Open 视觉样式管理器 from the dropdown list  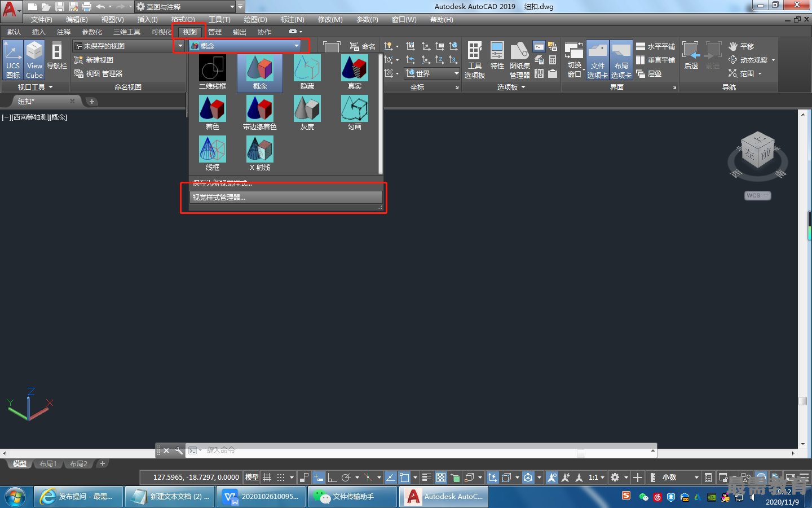tap(286, 197)
